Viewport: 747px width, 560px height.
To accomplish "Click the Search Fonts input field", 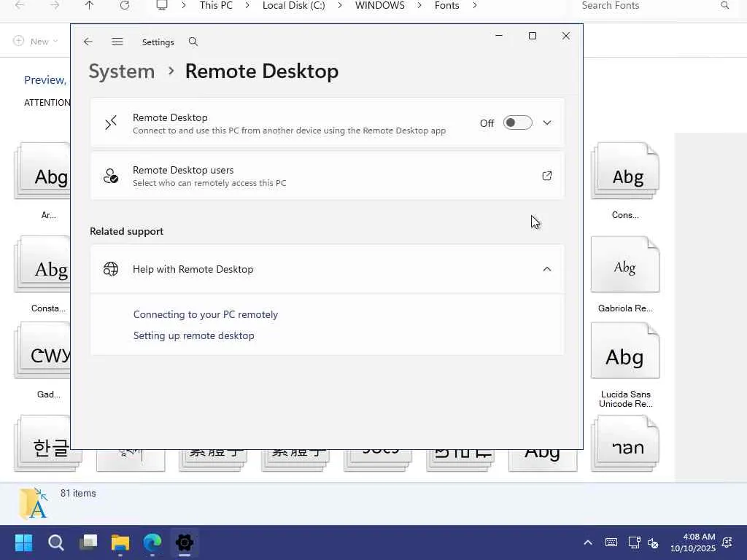I will point(655,5).
